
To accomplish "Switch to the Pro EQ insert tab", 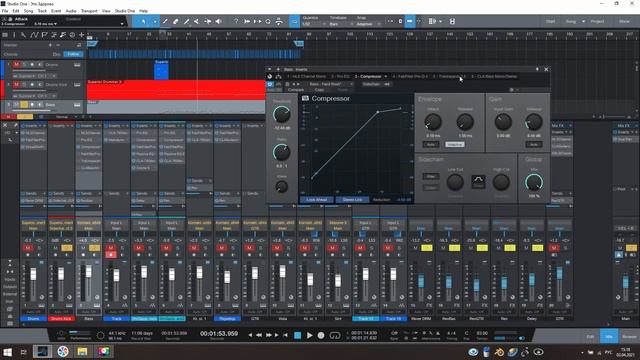I will [x=340, y=76].
